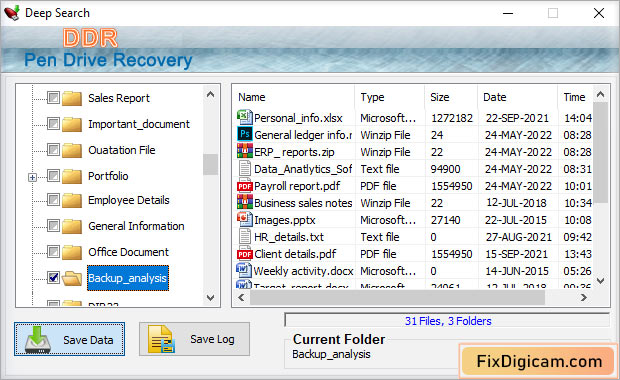Click the Portfolio folder icon

[x=72, y=176]
